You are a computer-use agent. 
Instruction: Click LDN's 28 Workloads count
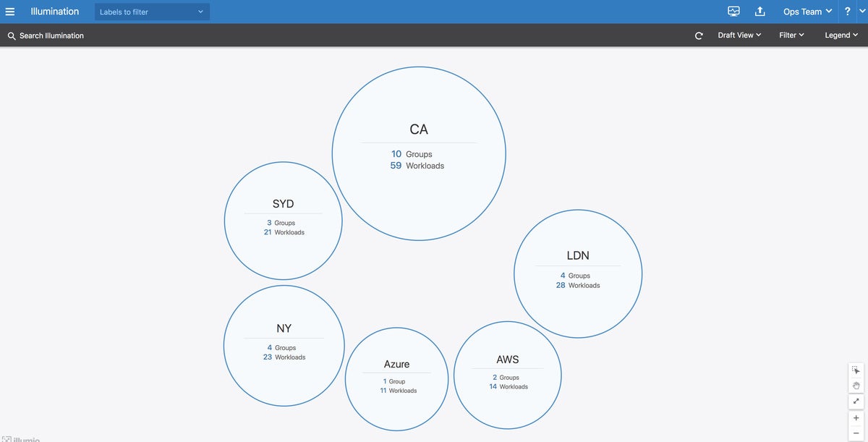pyautogui.click(x=578, y=285)
